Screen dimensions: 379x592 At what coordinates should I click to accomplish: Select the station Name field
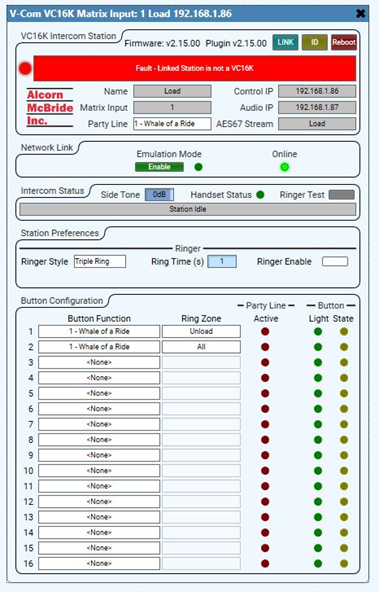coord(172,91)
